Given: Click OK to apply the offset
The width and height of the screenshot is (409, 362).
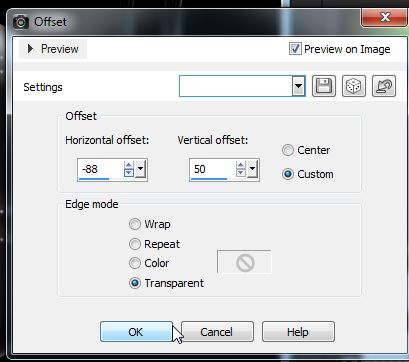Looking at the screenshot, I should point(136,332).
